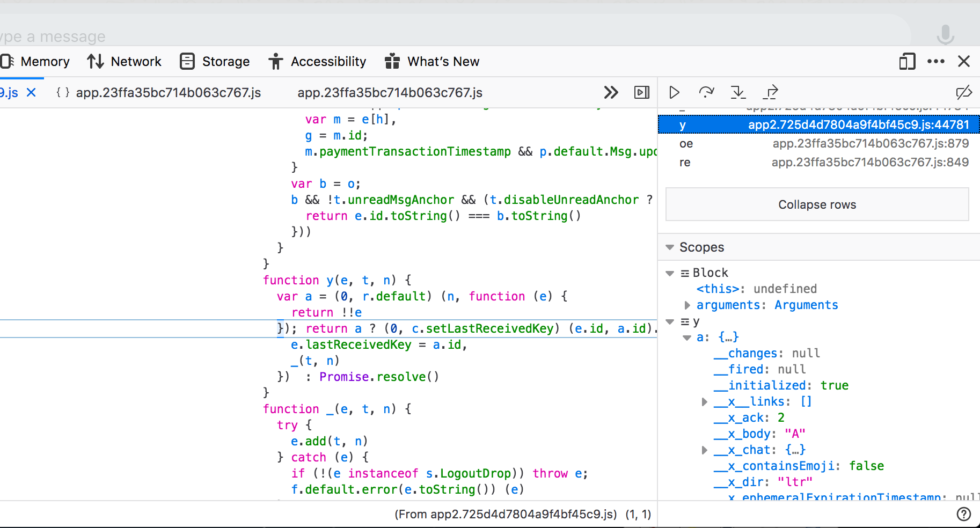The height and width of the screenshot is (528, 980).
Task: Expand the arguments: Arguments entry
Action: pyautogui.click(x=688, y=305)
